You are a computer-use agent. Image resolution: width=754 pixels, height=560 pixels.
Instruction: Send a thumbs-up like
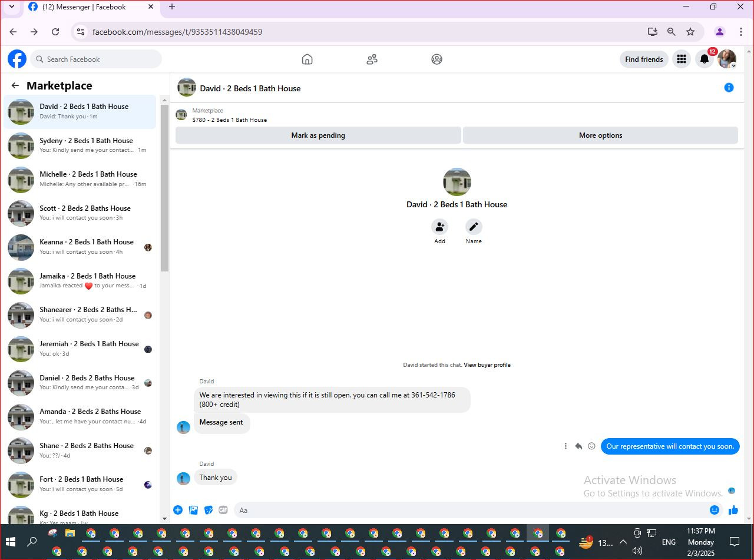tap(733, 510)
